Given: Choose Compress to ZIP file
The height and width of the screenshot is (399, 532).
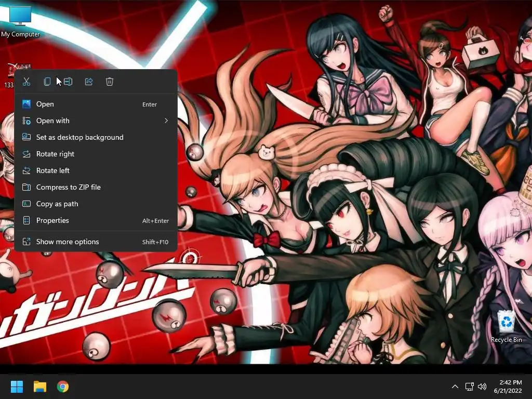Looking at the screenshot, I should (x=96, y=187).
